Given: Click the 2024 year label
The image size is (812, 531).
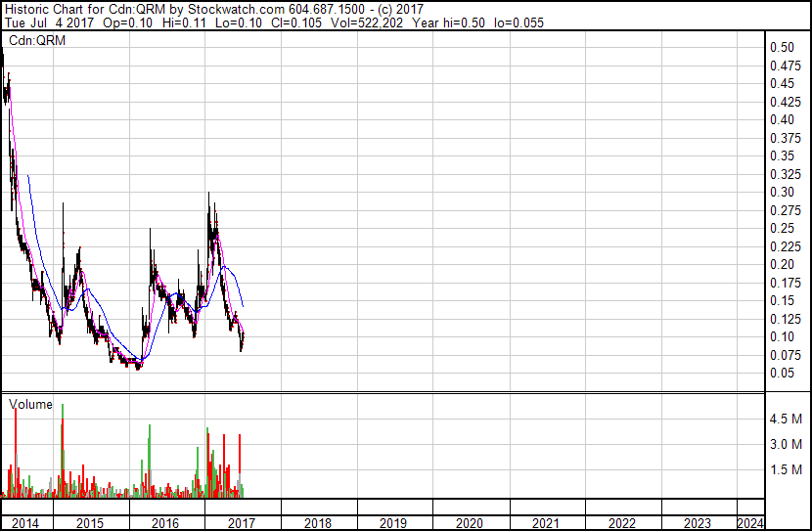Looking at the screenshot, I should point(750,523).
